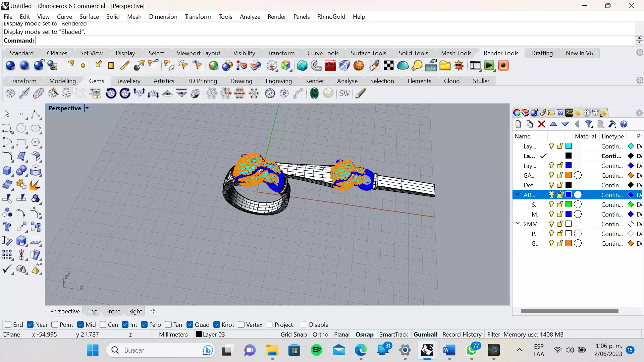Select the Polyline tool in left sidebar
The height and width of the screenshot is (362, 644).
[35, 115]
